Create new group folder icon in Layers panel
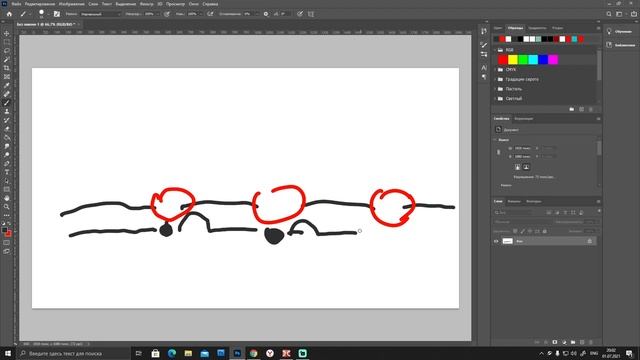Screen dimensions: 640x360 click(573, 342)
